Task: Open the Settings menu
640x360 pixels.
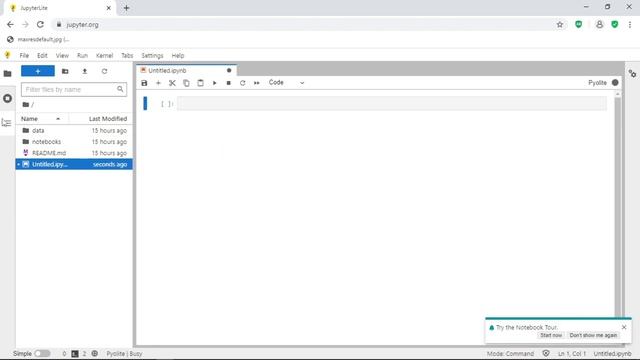Action: click(x=152, y=56)
